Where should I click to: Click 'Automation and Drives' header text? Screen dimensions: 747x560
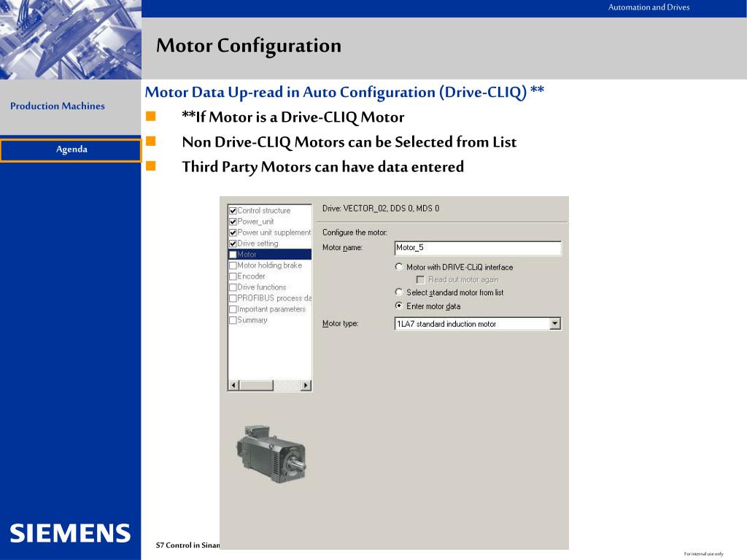pyautogui.click(x=649, y=7)
